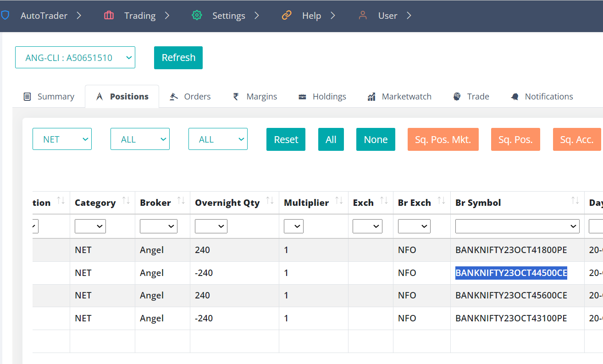Click the Marketwatch tab chart icon
603x364 pixels.
pos(371,97)
